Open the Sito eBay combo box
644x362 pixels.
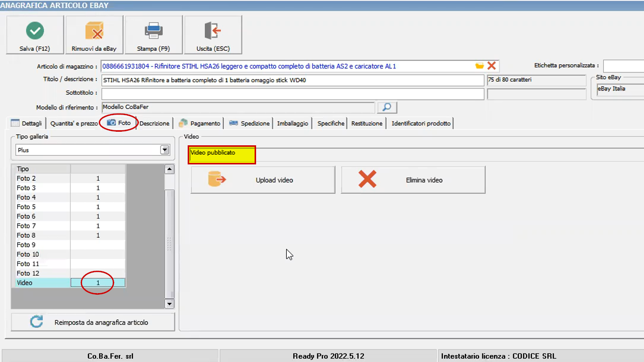tap(620, 89)
